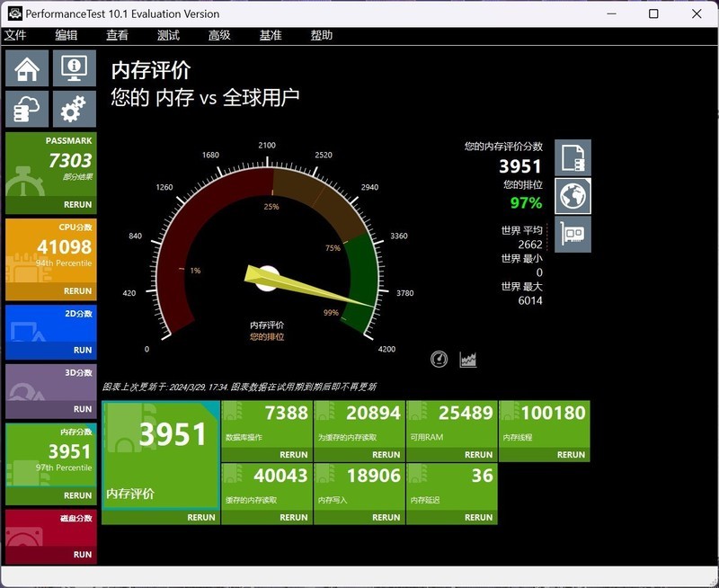Open the home page icon

[x=26, y=67]
